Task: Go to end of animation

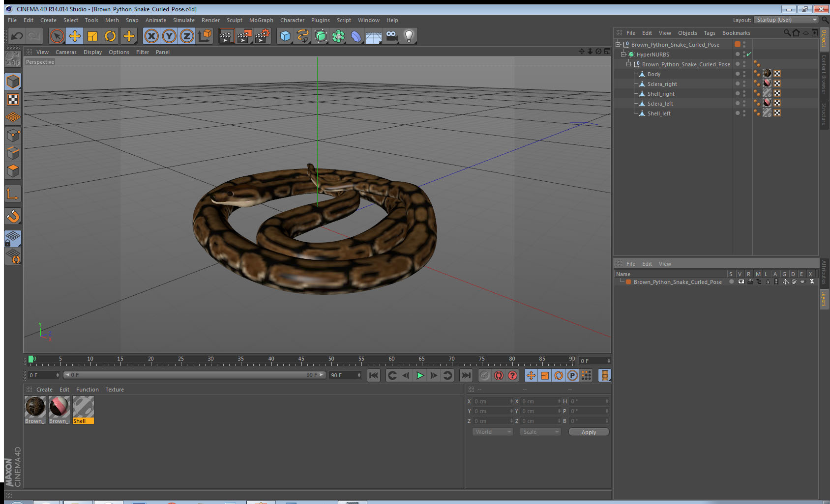Action: pyautogui.click(x=466, y=375)
